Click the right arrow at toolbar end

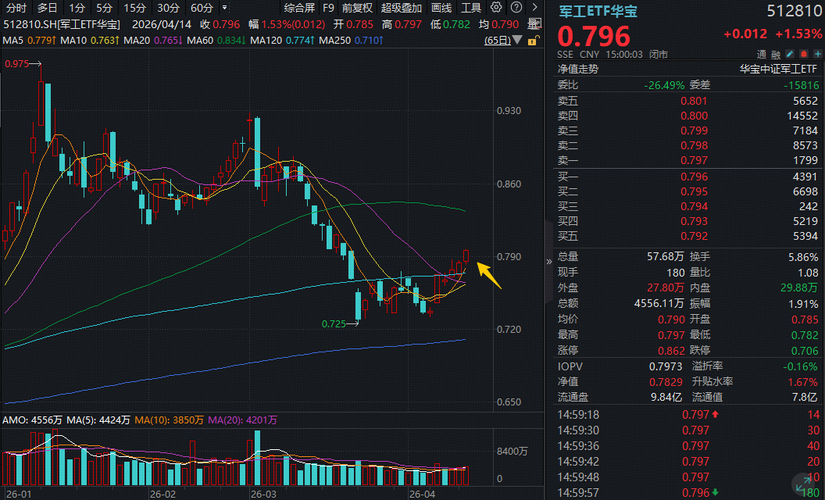coord(535,7)
